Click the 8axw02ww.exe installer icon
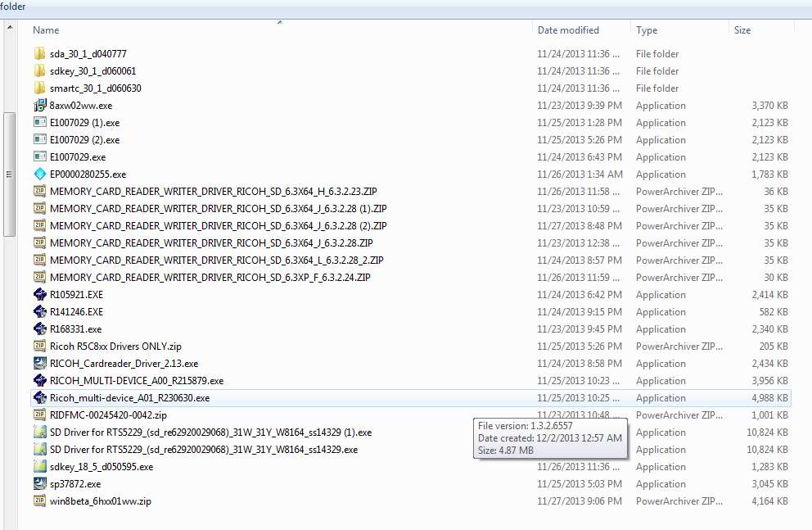Screen dimensions: 812x530 (40, 105)
